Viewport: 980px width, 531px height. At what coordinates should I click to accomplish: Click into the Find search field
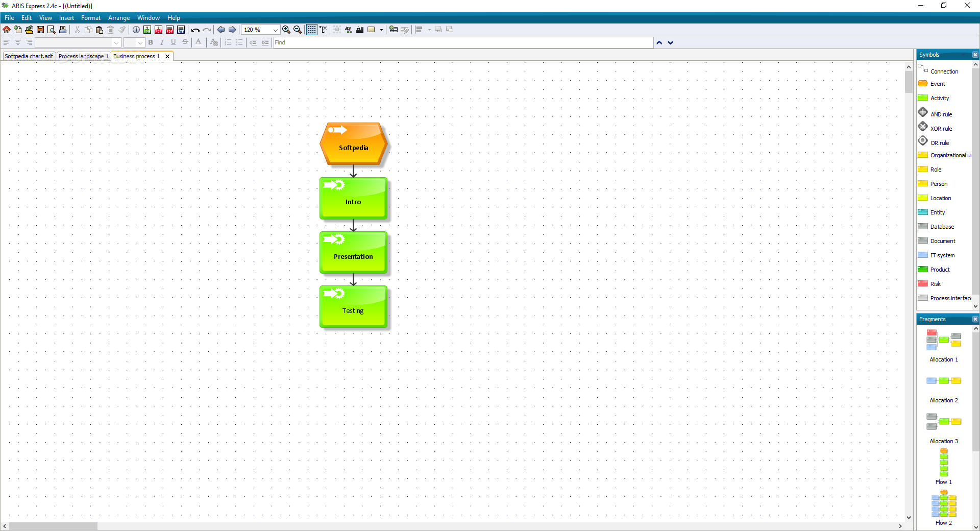[x=463, y=43]
